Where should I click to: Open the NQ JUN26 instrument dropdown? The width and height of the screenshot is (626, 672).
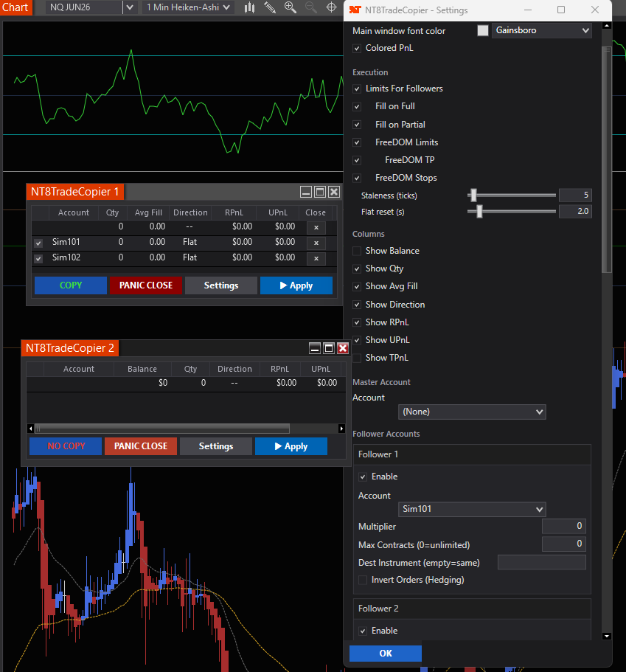[x=130, y=7]
